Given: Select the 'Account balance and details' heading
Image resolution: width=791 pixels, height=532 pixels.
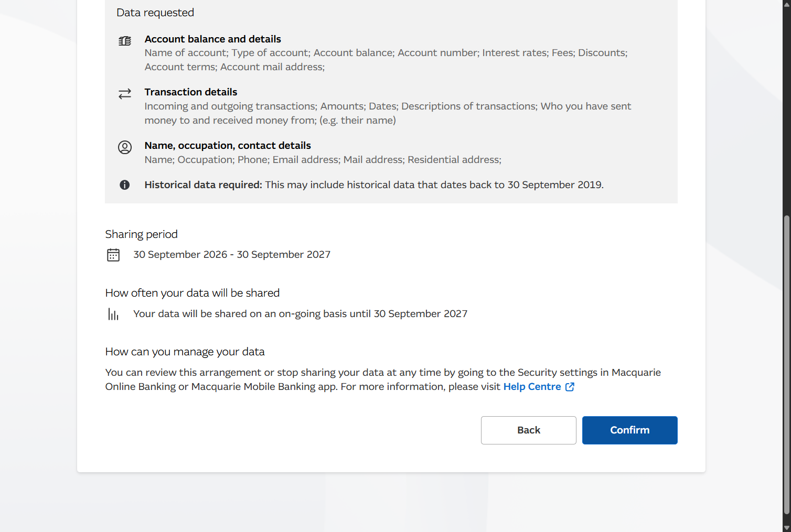Looking at the screenshot, I should [x=213, y=39].
